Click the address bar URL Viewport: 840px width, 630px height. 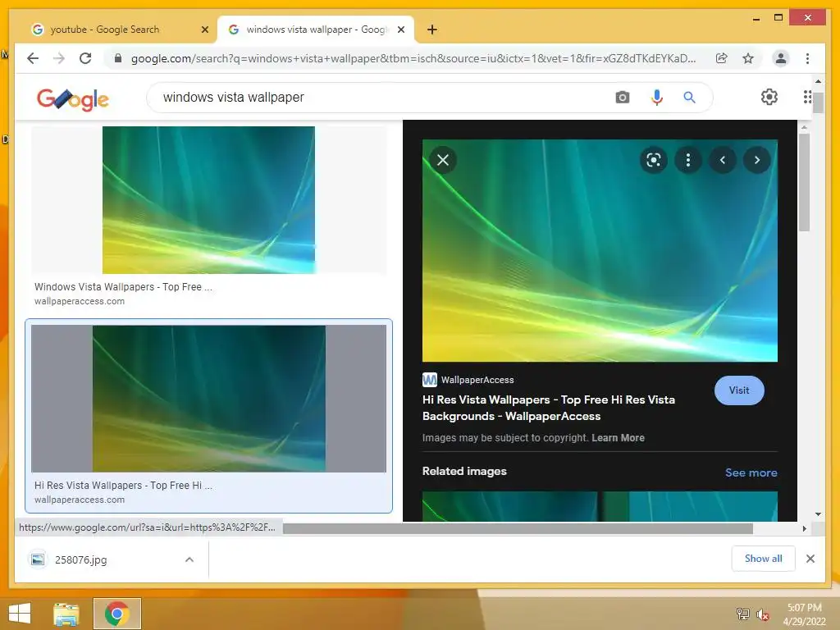coord(413,58)
